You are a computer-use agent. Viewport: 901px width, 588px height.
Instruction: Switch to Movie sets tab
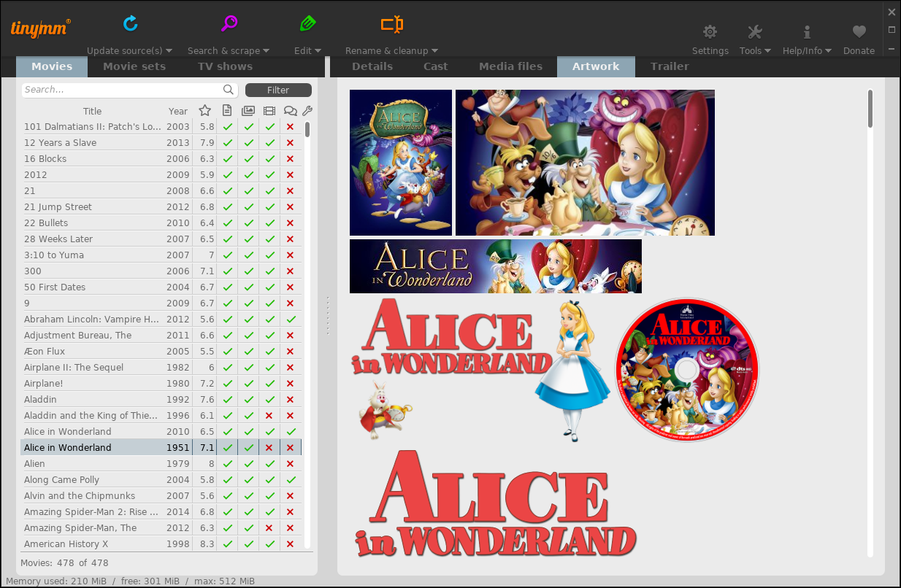tap(134, 66)
